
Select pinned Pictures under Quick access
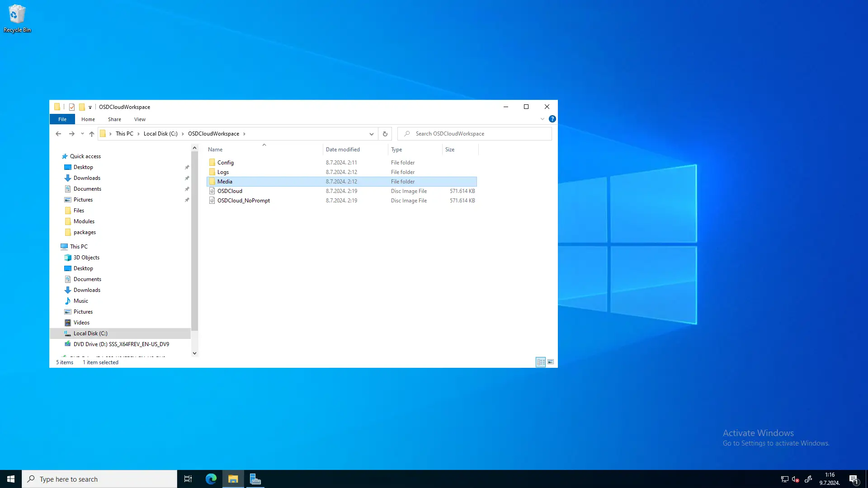click(83, 200)
